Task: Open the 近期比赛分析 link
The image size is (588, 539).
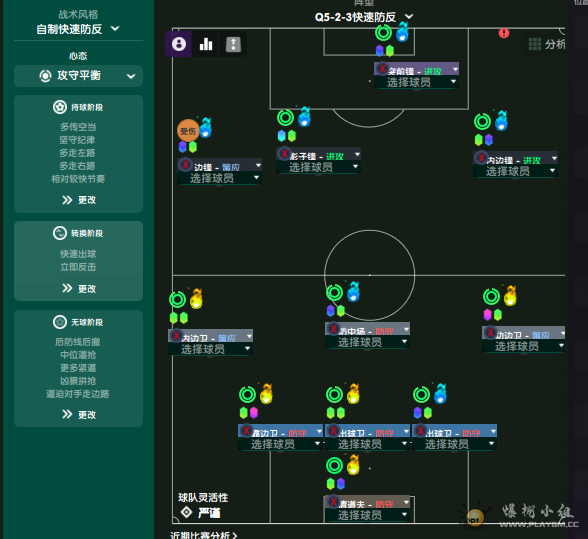Action: click(204, 535)
